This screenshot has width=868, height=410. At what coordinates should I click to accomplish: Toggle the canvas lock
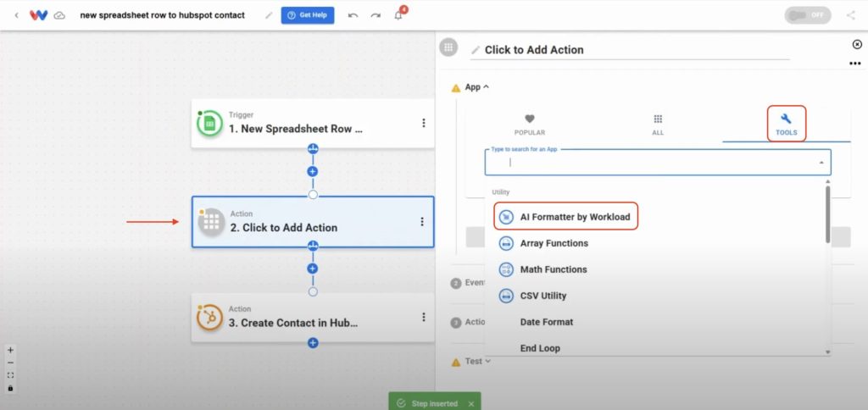click(x=10, y=388)
